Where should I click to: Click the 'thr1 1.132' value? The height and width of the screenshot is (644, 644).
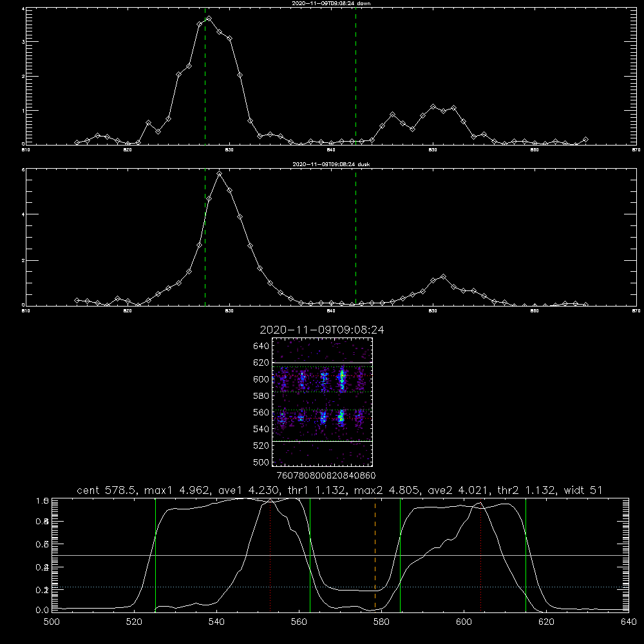tap(319, 490)
